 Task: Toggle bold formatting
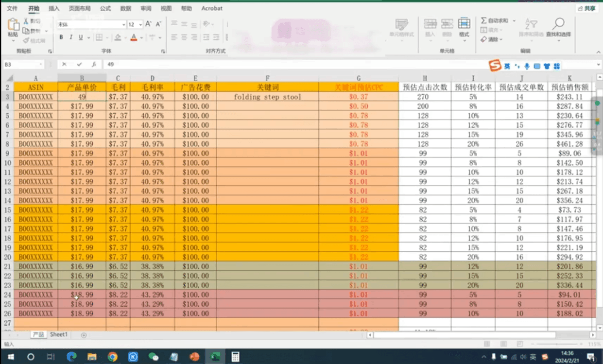pyautogui.click(x=61, y=37)
